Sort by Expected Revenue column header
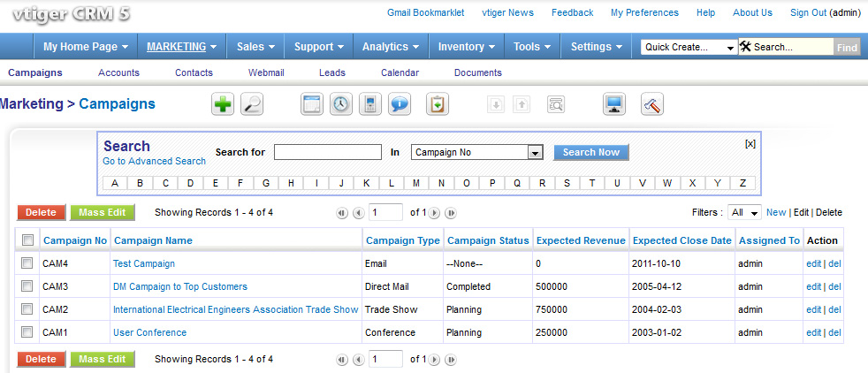 [x=581, y=240]
